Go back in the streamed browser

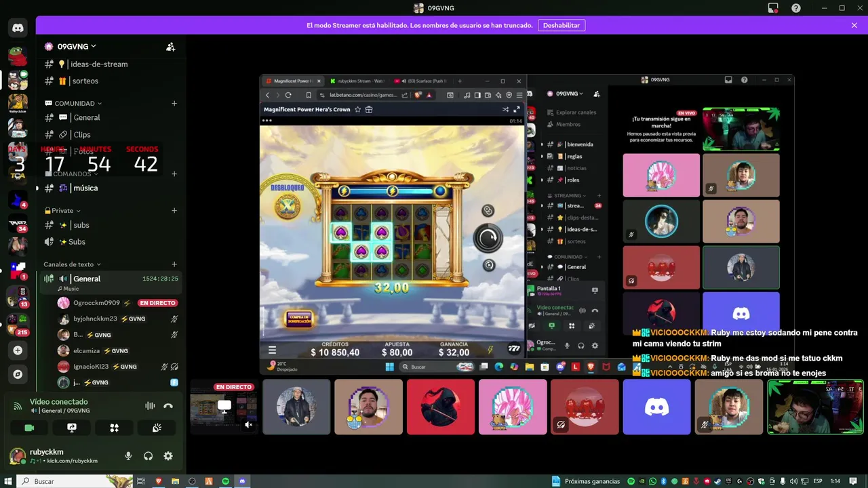[x=268, y=96]
